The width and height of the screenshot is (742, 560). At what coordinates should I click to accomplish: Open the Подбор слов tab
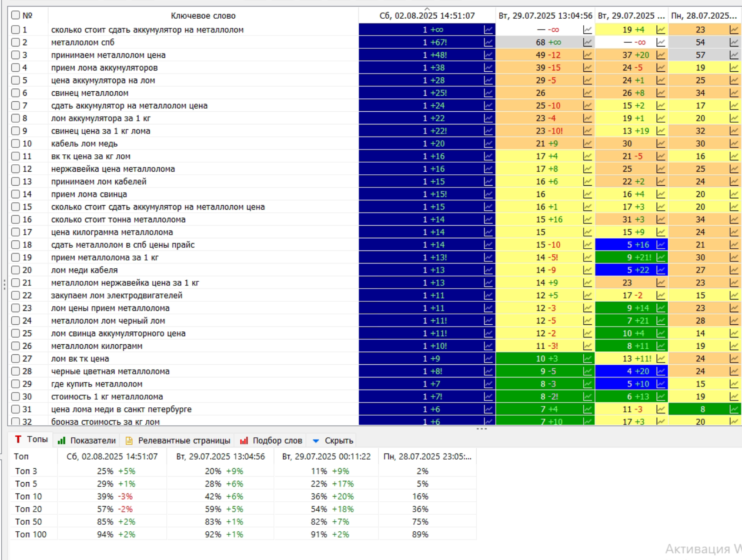tap(271, 440)
